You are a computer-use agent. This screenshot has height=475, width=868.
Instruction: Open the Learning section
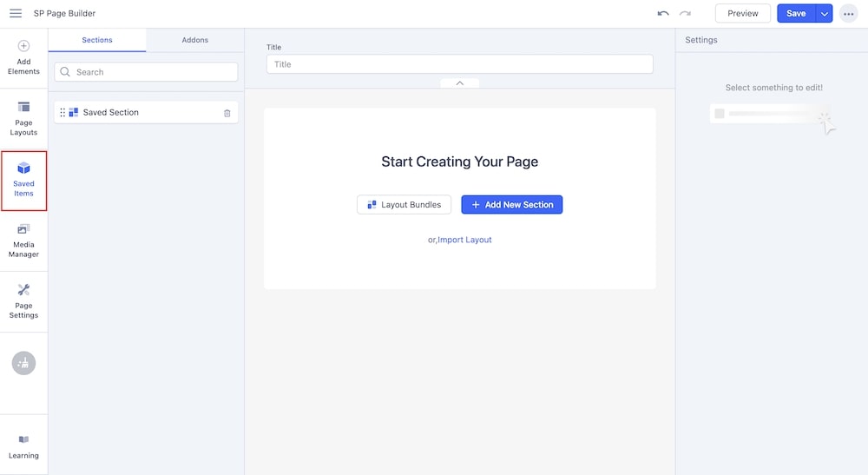pyautogui.click(x=23, y=446)
